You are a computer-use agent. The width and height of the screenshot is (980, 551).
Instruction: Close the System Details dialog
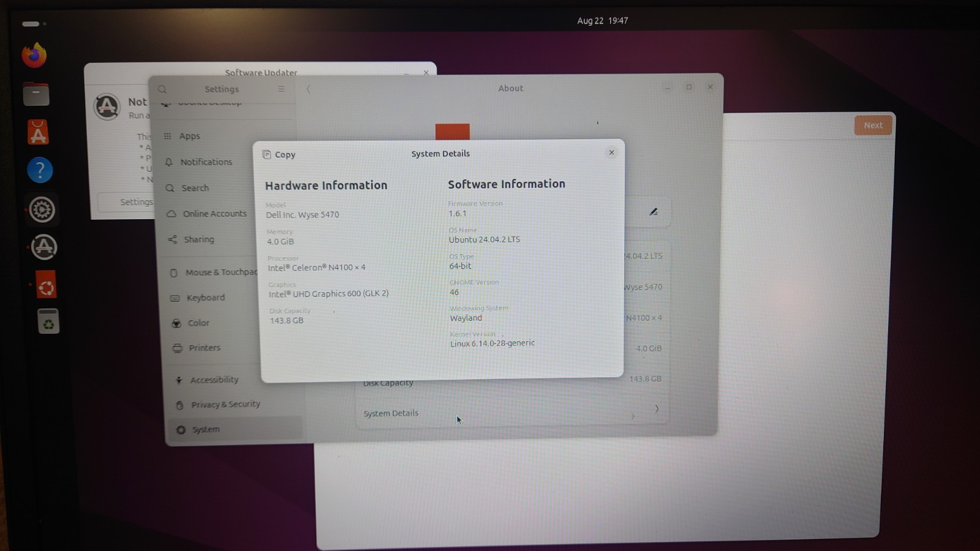(x=611, y=152)
